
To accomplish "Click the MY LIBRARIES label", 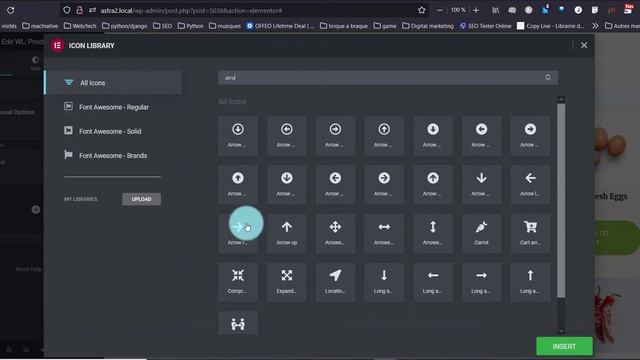I will pos(80,199).
